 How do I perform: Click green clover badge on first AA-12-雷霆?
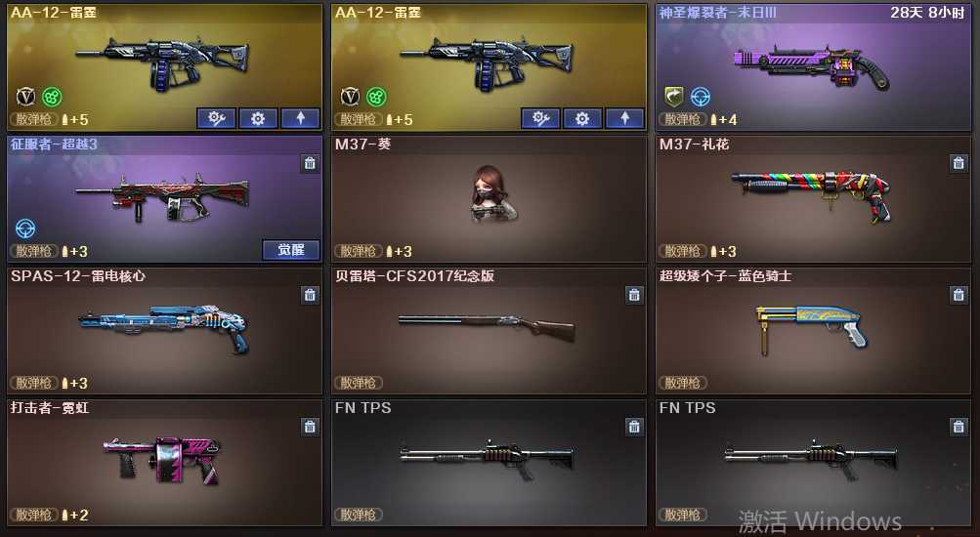pyautogui.click(x=53, y=97)
